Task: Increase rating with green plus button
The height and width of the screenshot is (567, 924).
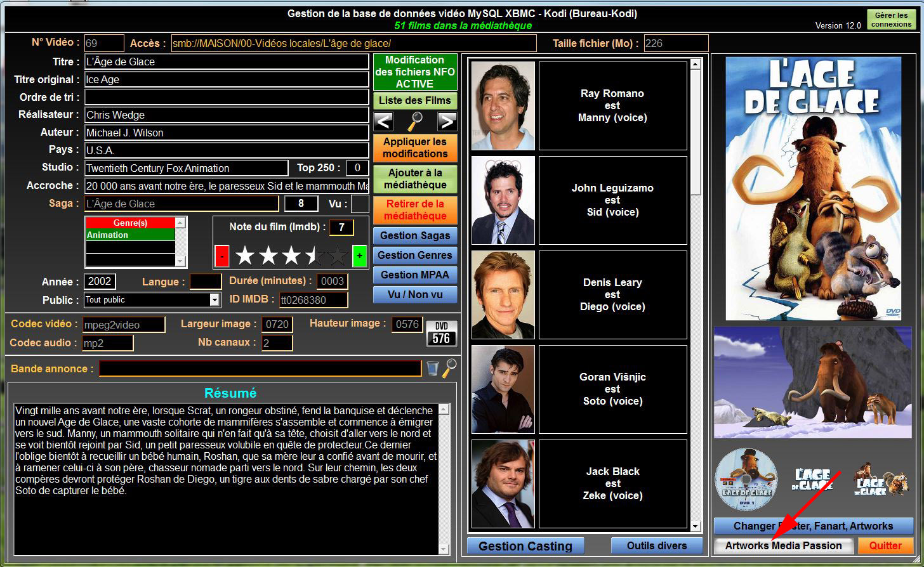Action: click(x=360, y=256)
